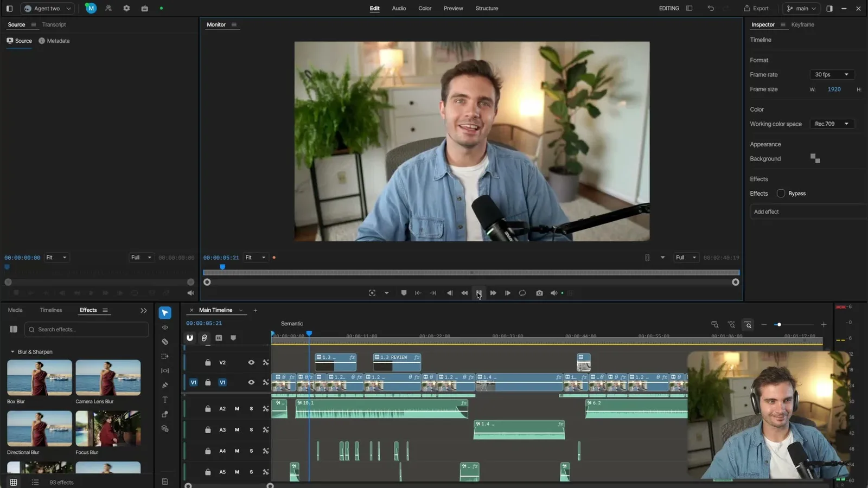Image resolution: width=868 pixels, height=488 pixels.
Task: Open the Transcript tab
Action: coord(54,24)
